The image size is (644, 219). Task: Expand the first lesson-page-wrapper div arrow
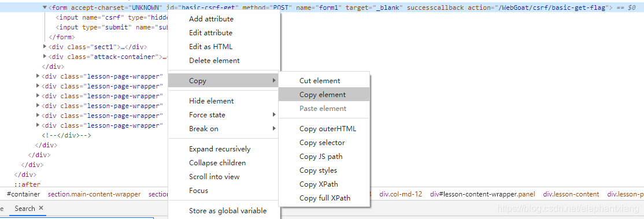38,76
